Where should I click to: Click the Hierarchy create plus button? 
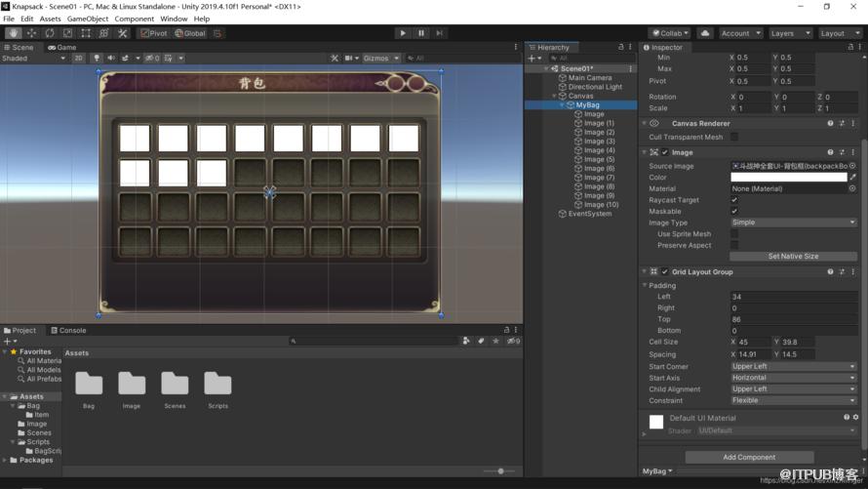point(534,59)
